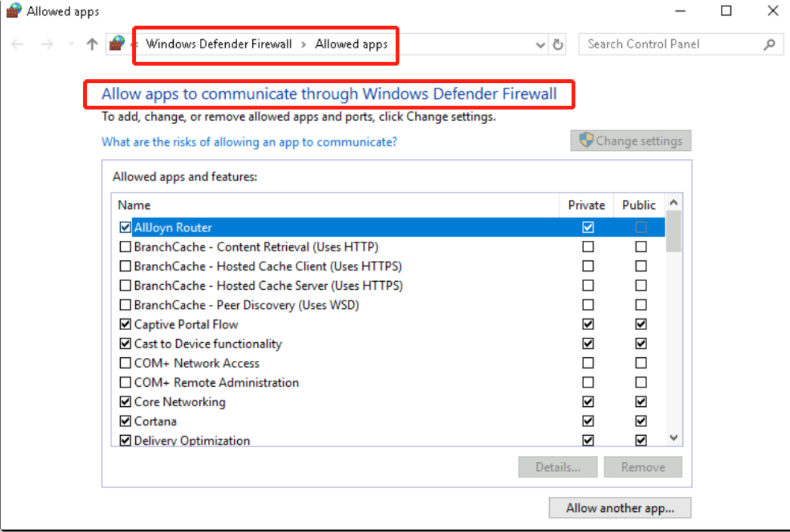
Task: Toggle the Delivery Optimization checkbox
Action: 125,441
